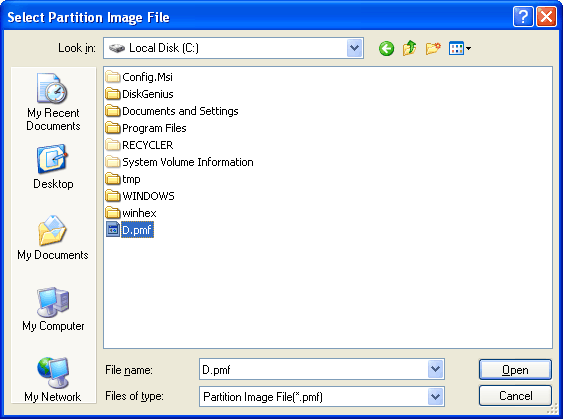Click the Open button

pos(515,370)
